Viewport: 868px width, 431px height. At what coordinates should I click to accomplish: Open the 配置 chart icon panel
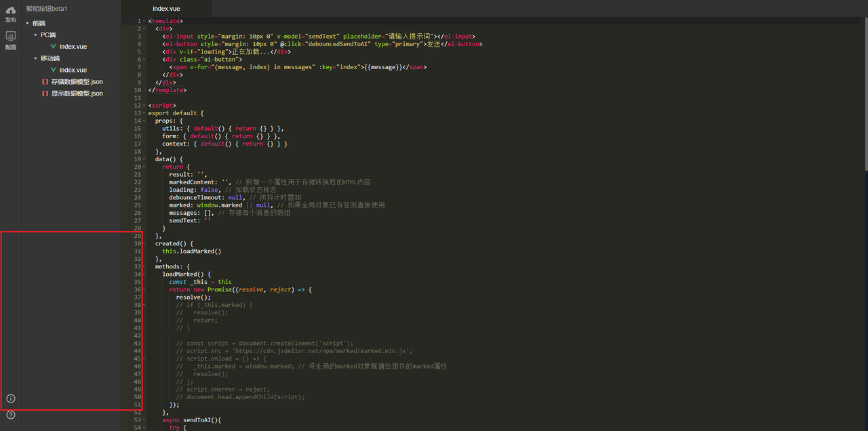(x=11, y=36)
